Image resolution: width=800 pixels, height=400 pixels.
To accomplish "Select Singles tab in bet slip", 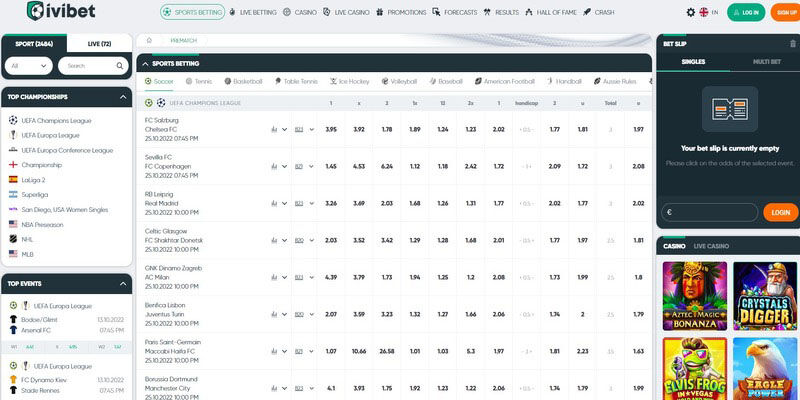I will click(x=693, y=62).
